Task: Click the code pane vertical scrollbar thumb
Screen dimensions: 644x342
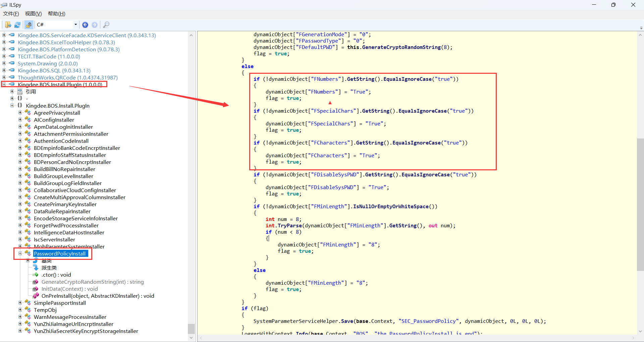Action: pos(640,205)
